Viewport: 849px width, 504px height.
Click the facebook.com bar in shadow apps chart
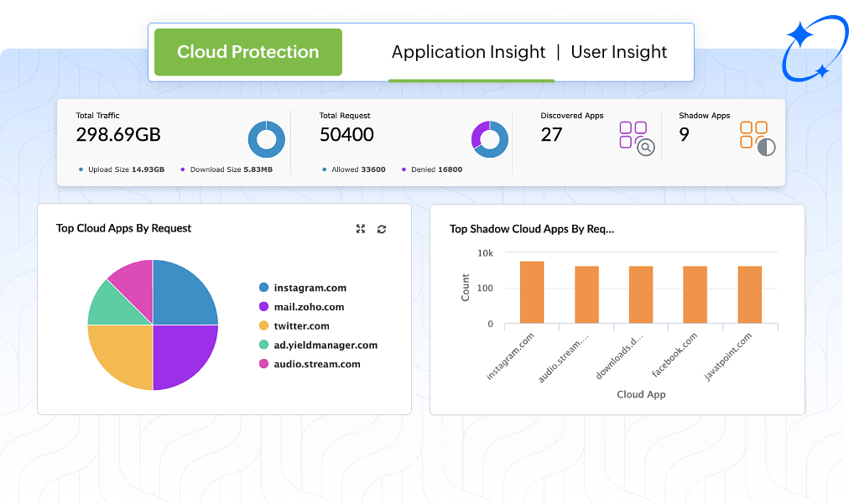695,294
